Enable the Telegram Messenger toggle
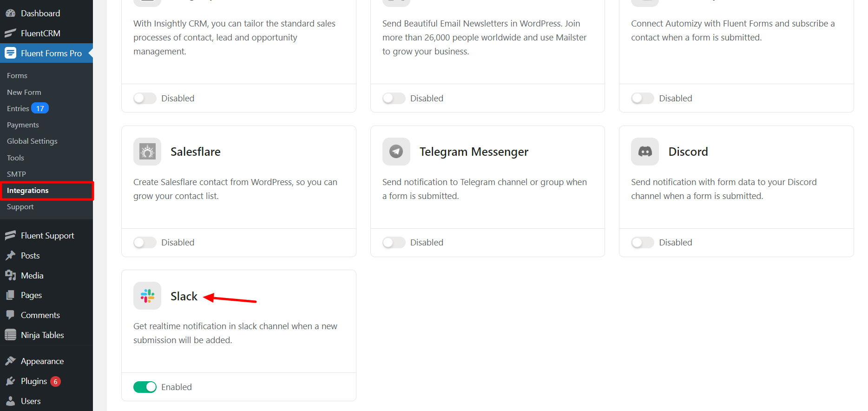 click(394, 243)
